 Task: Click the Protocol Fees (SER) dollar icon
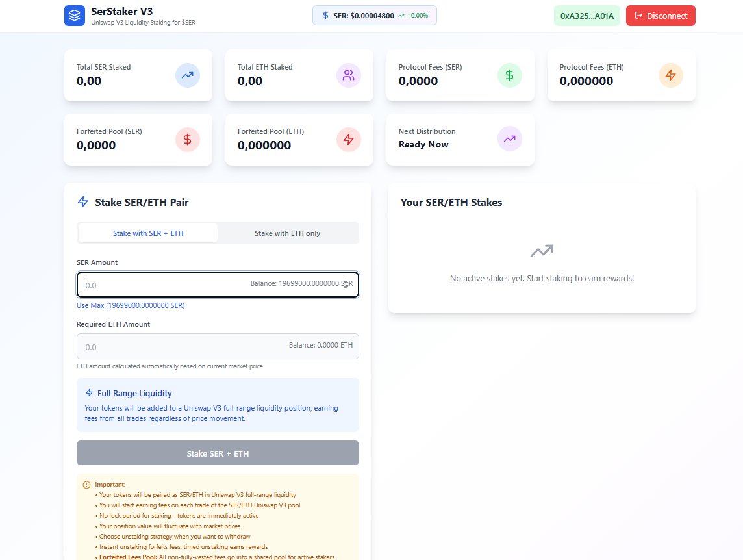510,75
